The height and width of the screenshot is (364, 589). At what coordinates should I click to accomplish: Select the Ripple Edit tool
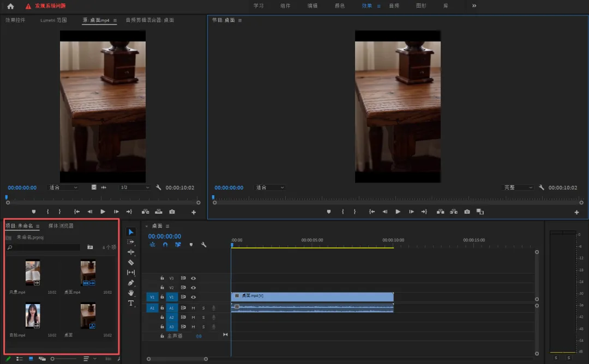click(131, 252)
